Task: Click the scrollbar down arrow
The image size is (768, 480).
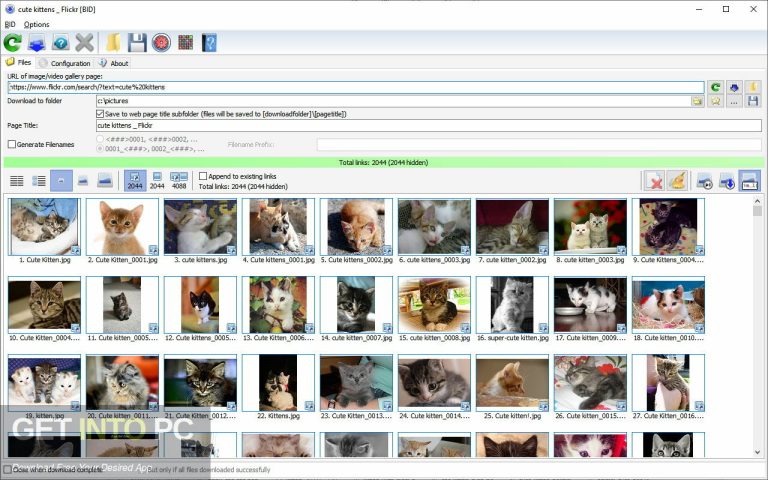Action: [757, 453]
